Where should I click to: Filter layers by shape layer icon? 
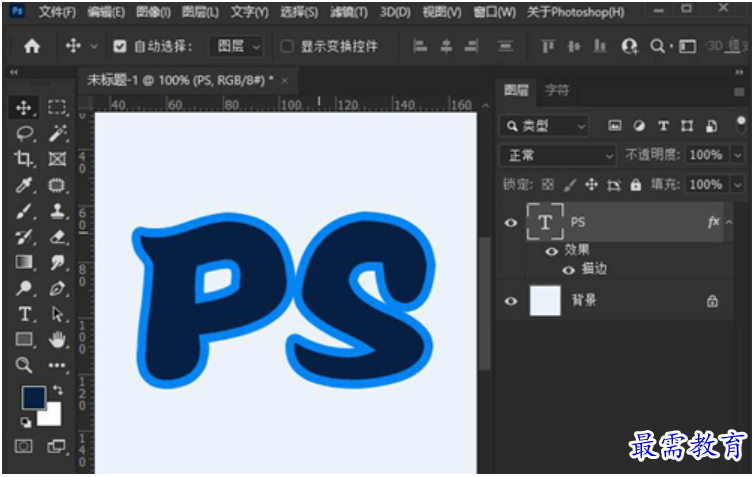(687, 126)
